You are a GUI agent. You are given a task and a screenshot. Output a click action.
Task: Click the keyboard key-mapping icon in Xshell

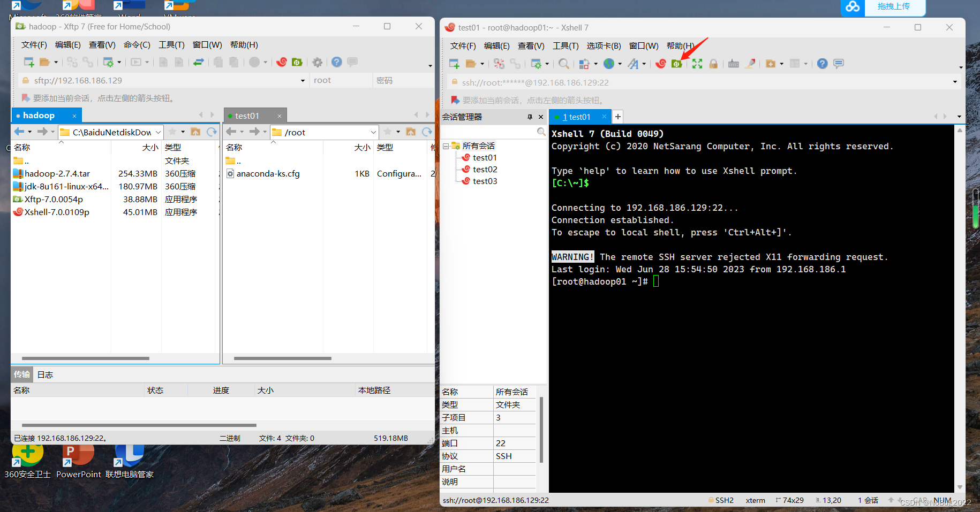pyautogui.click(x=734, y=64)
